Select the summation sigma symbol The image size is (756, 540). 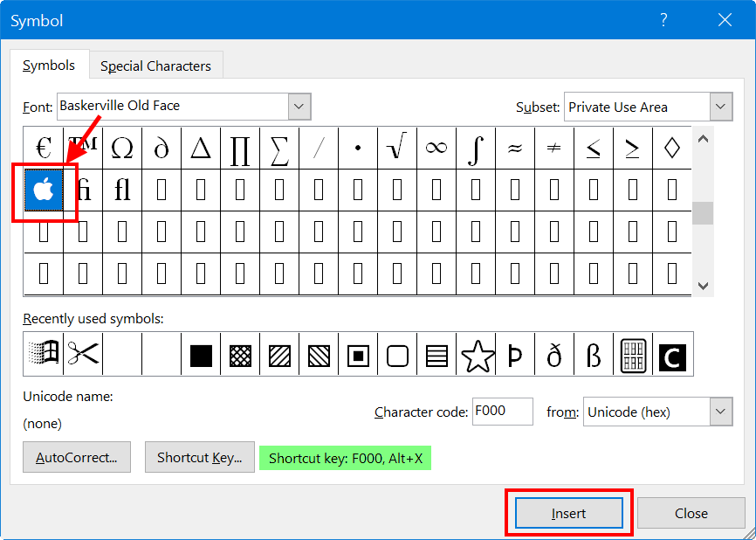[279, 148]
